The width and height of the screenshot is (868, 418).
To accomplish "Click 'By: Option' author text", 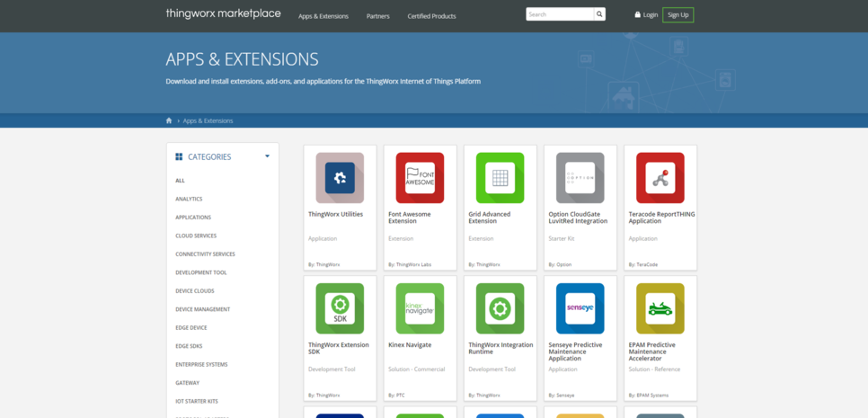I will [x=560, y=264].
